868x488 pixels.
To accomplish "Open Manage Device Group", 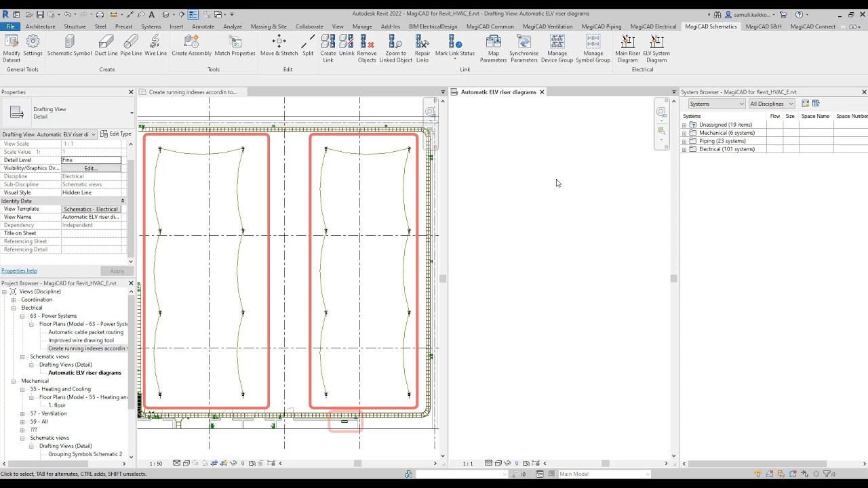I will (557, 49).
